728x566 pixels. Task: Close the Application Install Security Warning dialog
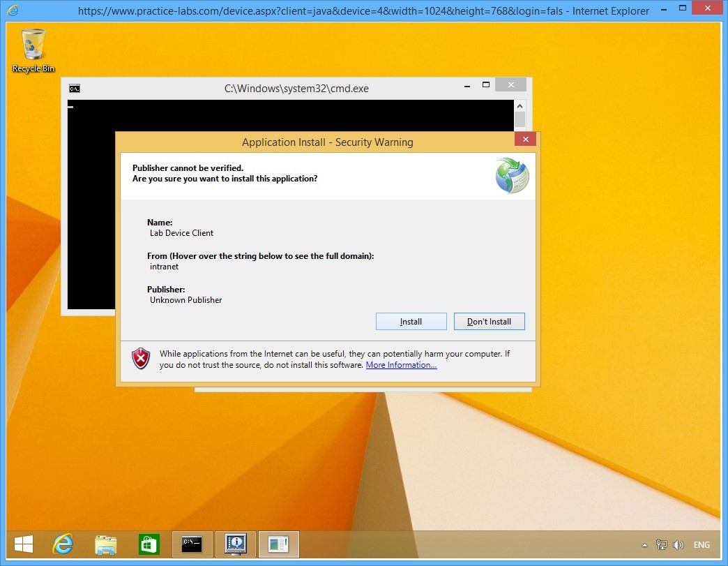click(x=525, y=139)
